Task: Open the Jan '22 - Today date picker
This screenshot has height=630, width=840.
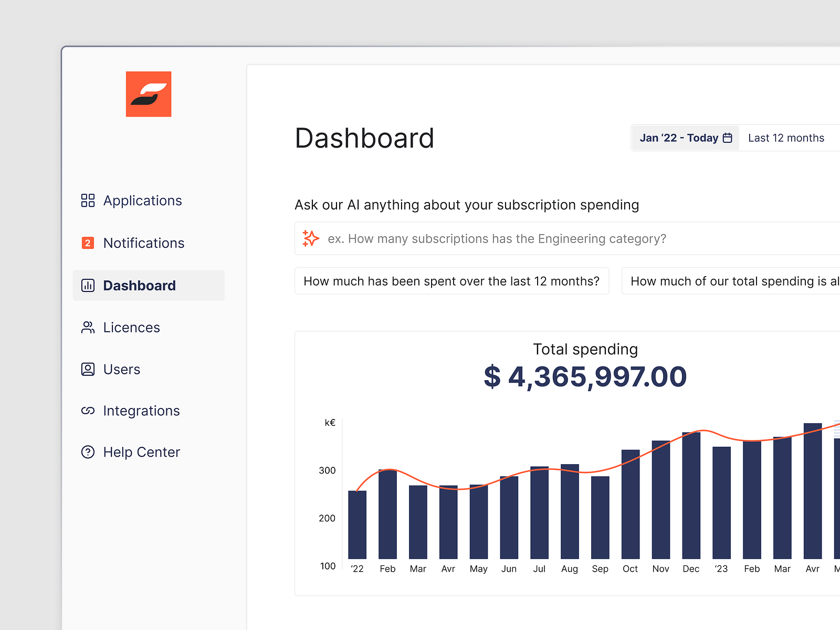Action: (678, 138)
